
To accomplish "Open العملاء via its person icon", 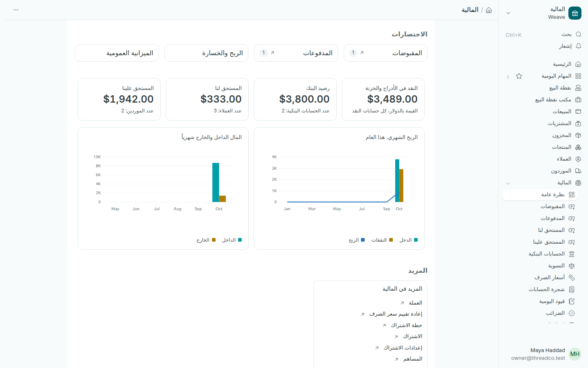I will (578, 159).
